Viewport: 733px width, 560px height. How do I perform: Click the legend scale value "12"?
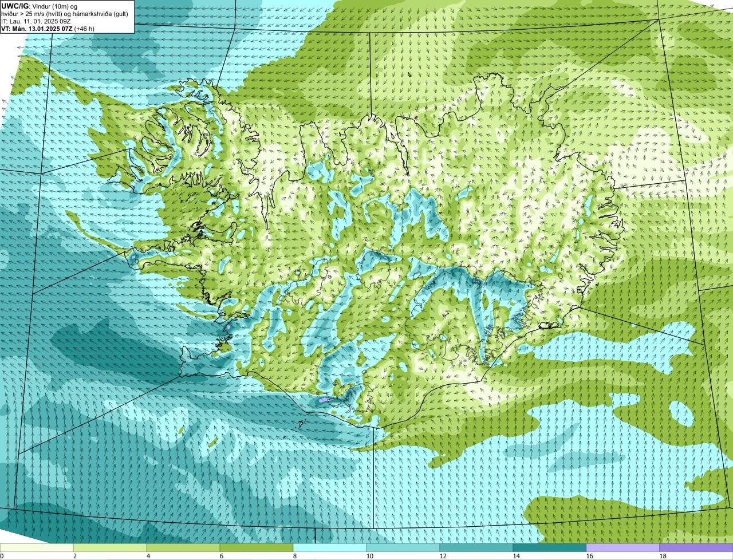tap(443, 556)
